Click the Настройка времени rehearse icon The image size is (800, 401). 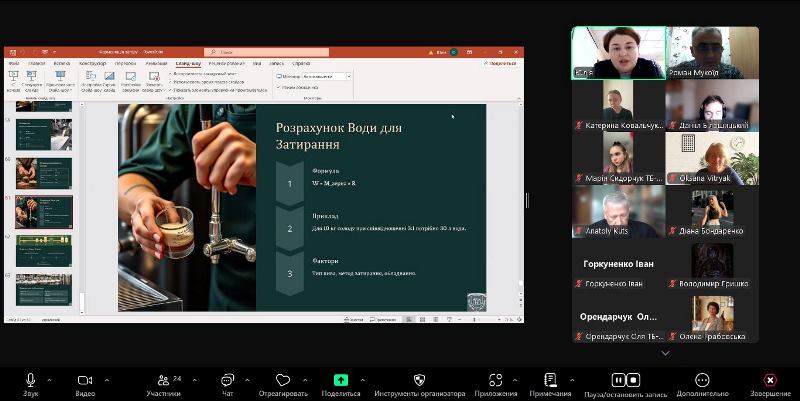[x=131, y=77]
